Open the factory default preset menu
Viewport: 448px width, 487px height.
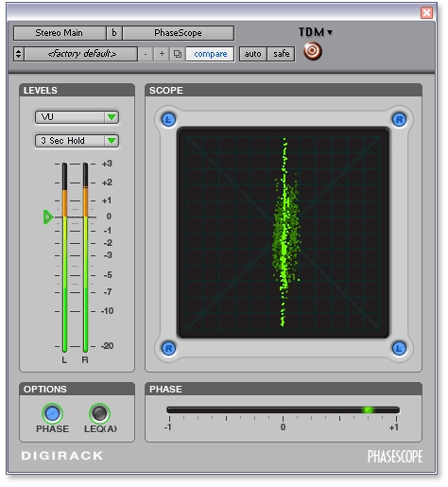click(x=81, y=54)
